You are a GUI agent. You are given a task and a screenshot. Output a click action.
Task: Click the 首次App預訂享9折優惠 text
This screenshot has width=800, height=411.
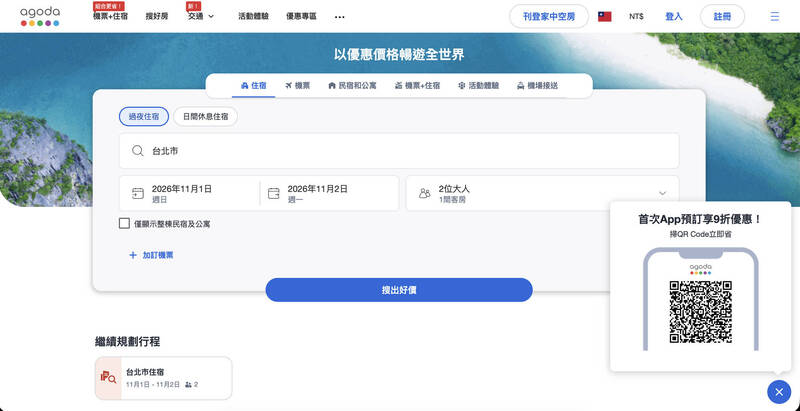(700, 219)
